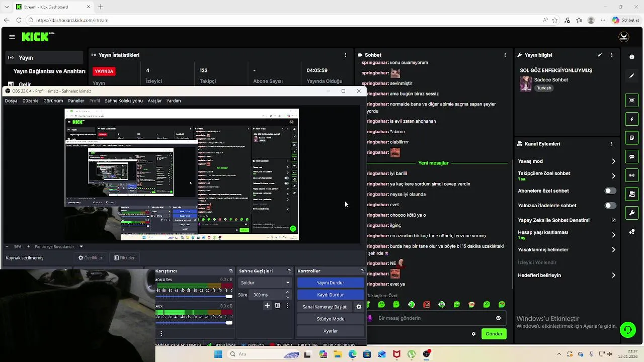Open OBS Ayarlar button
The height and width of the screenshot is (362, 644).
331,331
